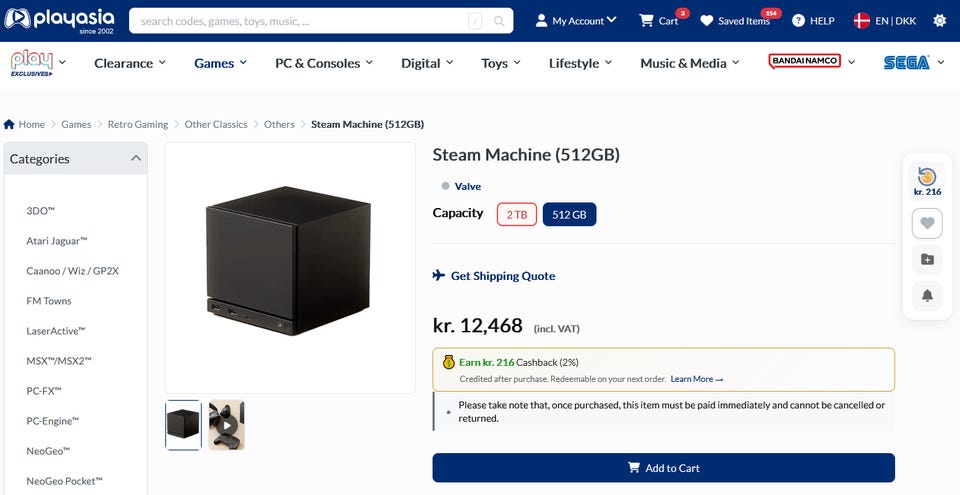Image resolution: width=960 pixels, height=495 pixels.
Task: Click the settings gear icon
Action: click(939, 21)
